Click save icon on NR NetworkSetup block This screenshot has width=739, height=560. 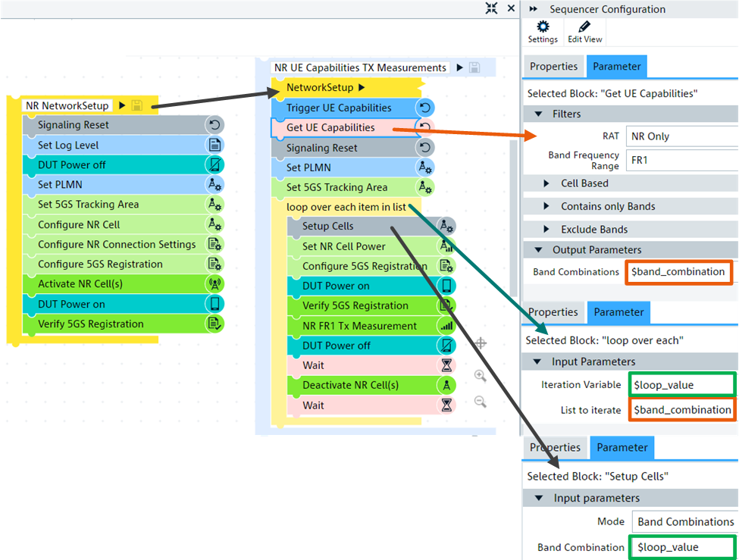click(x=136, y=105)
